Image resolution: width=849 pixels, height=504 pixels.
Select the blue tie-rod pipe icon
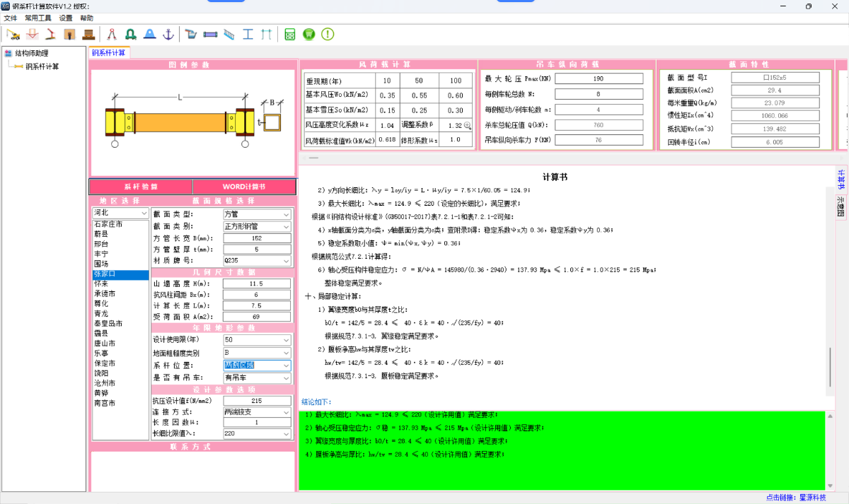pyautogui.click(x=210, y=34)
